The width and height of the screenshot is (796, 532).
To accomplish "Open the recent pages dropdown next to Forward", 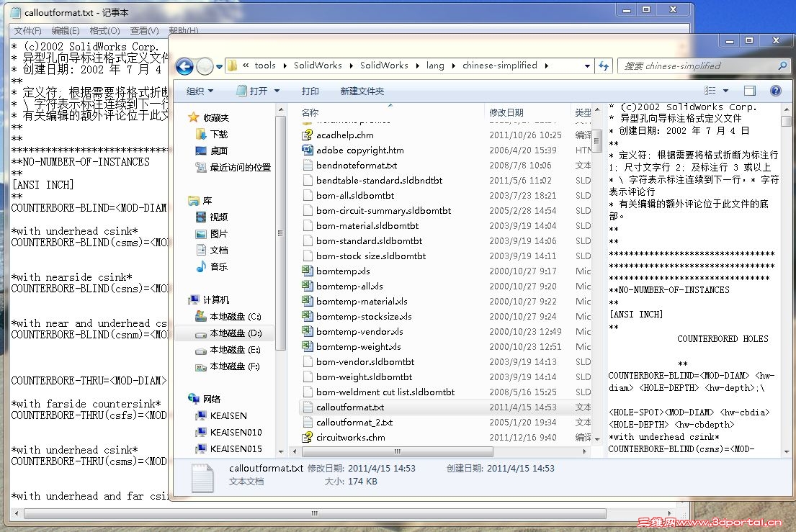I will (x=219, y=66).
